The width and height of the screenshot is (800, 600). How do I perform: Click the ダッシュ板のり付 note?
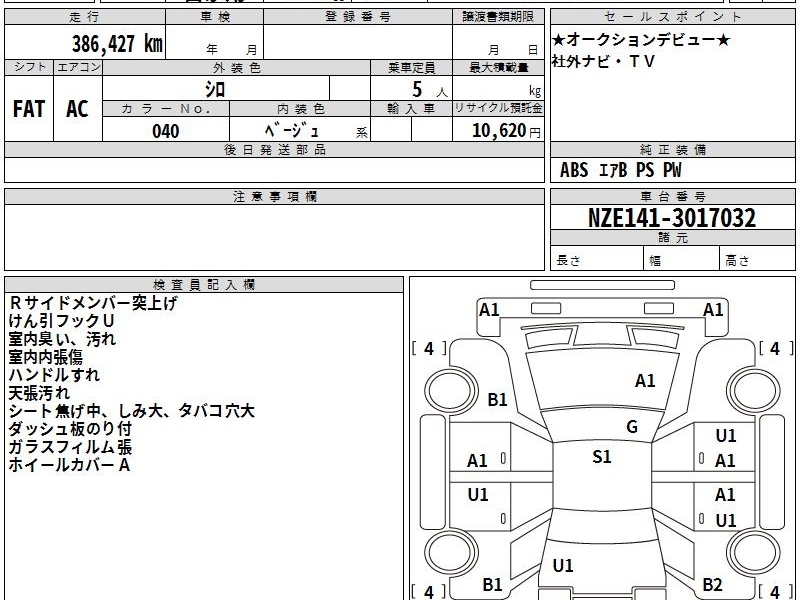[x=70, y=429]
